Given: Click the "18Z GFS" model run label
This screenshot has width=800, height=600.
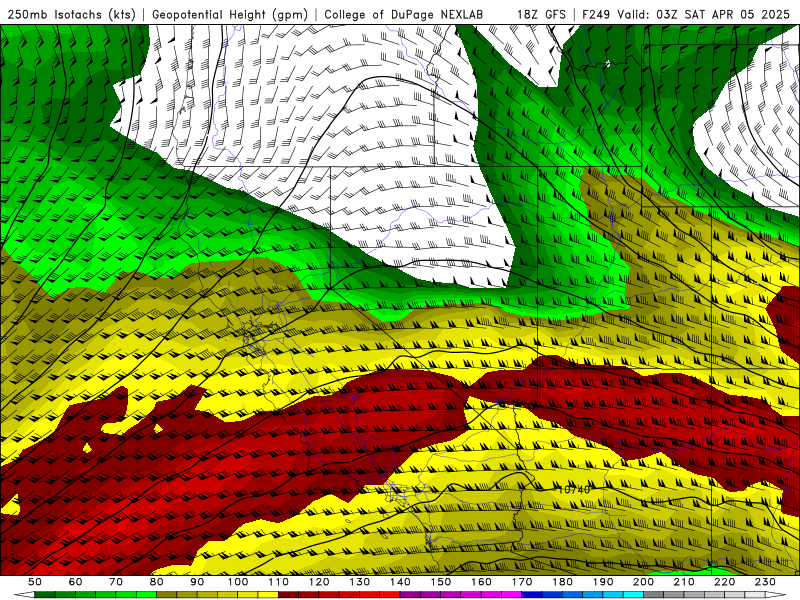Looking at the screenshot, I should tap(541, 14).
